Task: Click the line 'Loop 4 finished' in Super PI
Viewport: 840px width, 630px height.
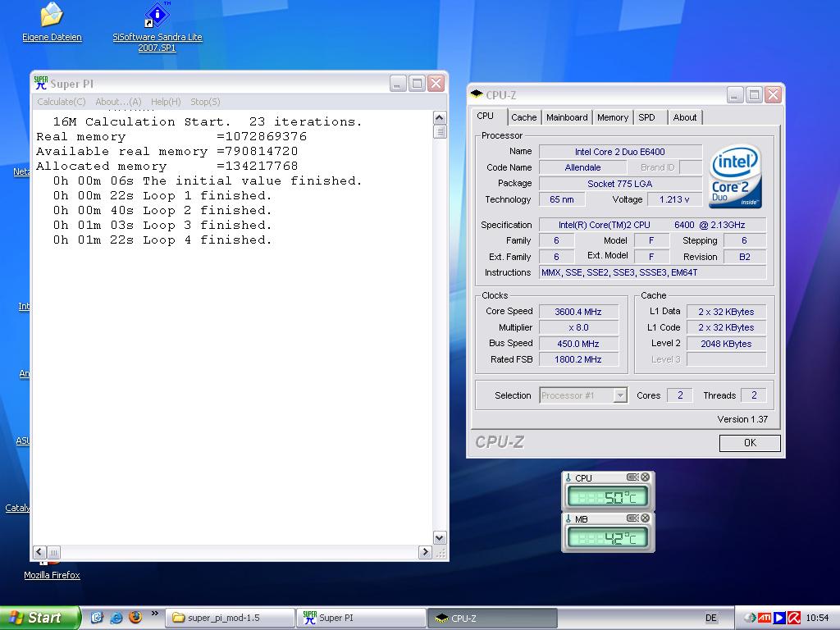Action: pyautogui.click(x=162, y=240)
